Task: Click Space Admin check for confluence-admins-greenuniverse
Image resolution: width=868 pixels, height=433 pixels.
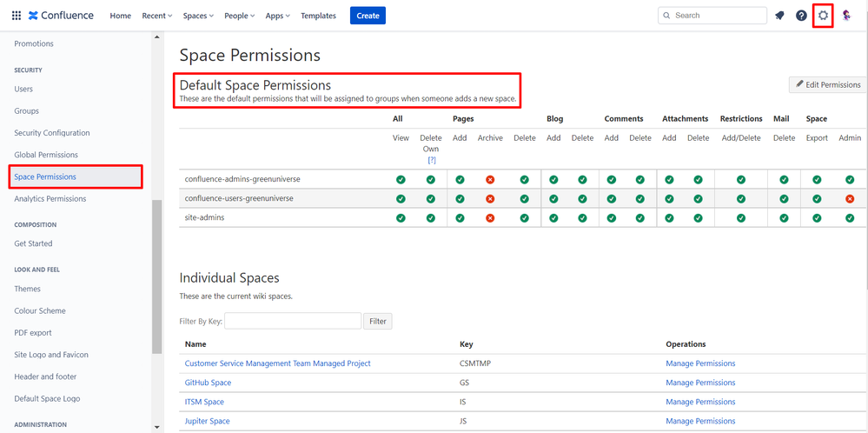Action: tap(850, 179)
